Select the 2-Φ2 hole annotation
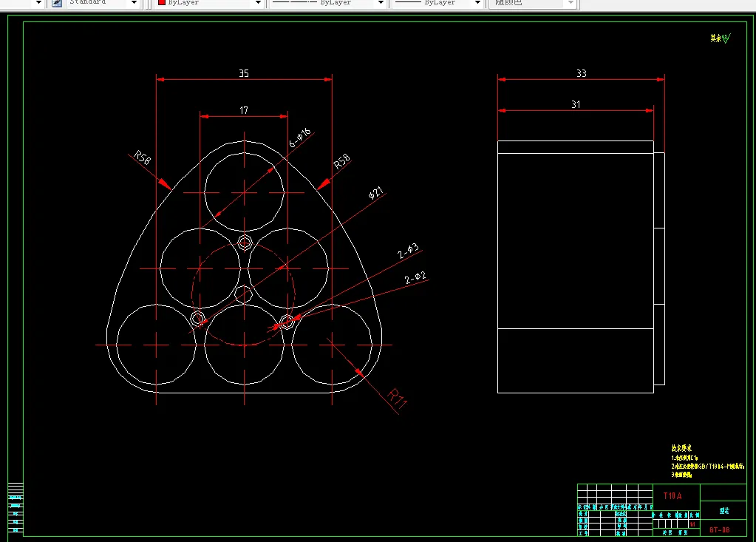Image resolution: width=756 pixels, height=542 pixels. click(x=415, y=278)
